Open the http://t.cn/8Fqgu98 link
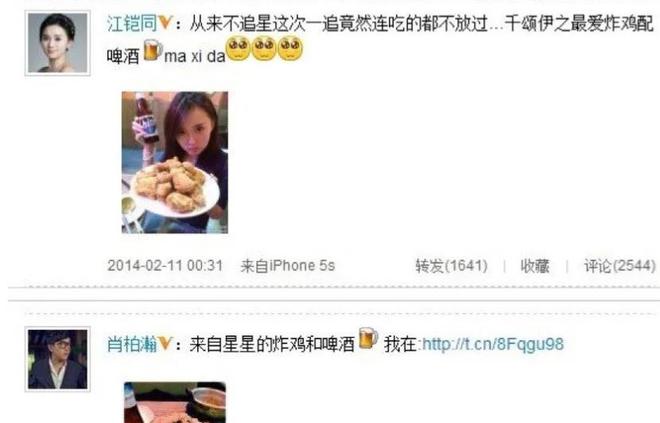This screenshot has height=423, width=660. click(492, 344)
